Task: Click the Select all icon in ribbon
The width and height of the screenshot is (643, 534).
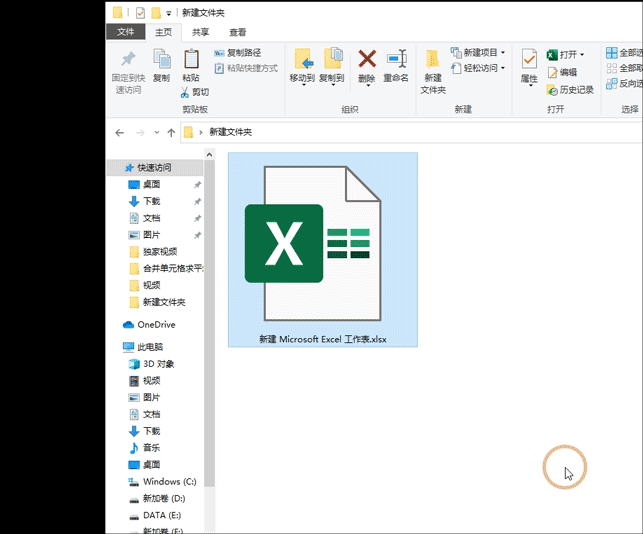Action: tap(612, 52)
